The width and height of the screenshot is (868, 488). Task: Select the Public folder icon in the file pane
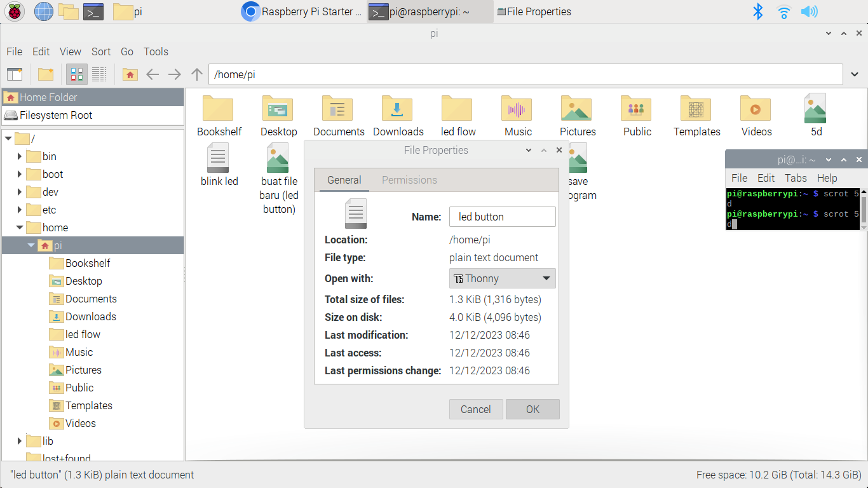(x=637, y=109)
